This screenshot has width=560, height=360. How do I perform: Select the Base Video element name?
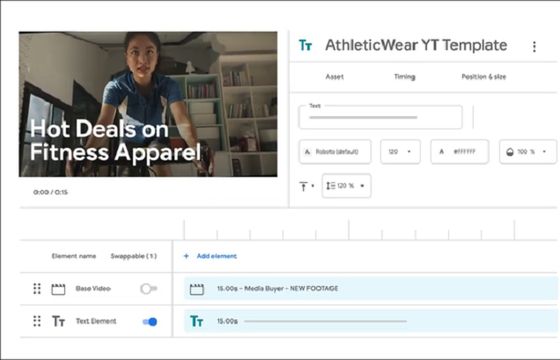(93, 289)
